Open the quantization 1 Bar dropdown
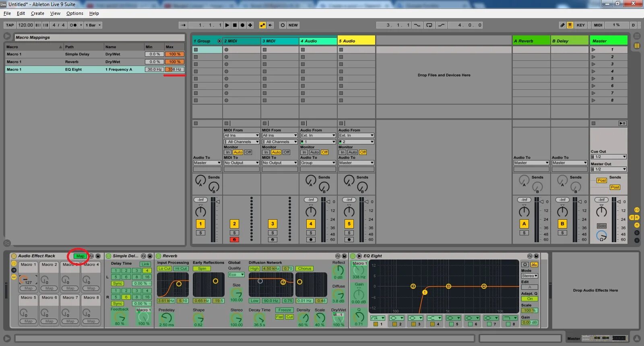 [93, 25]
